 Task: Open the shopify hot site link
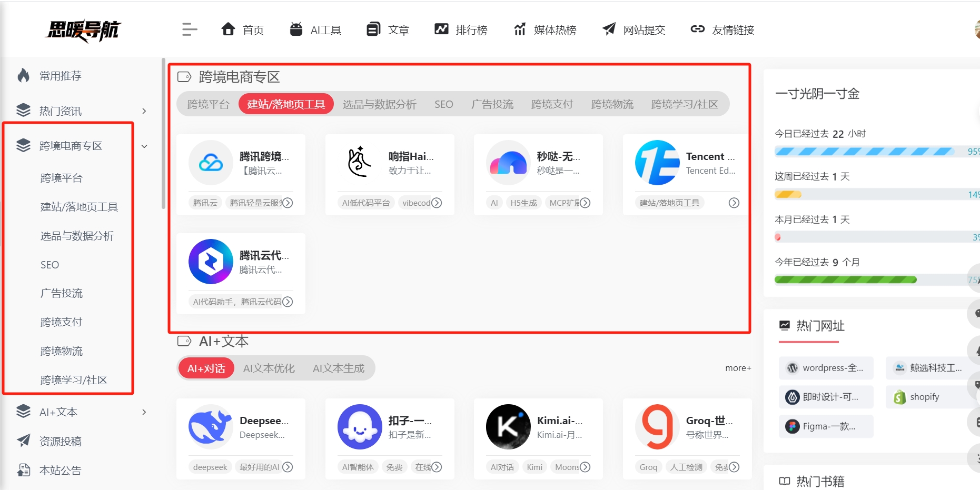tap(924, 397)
